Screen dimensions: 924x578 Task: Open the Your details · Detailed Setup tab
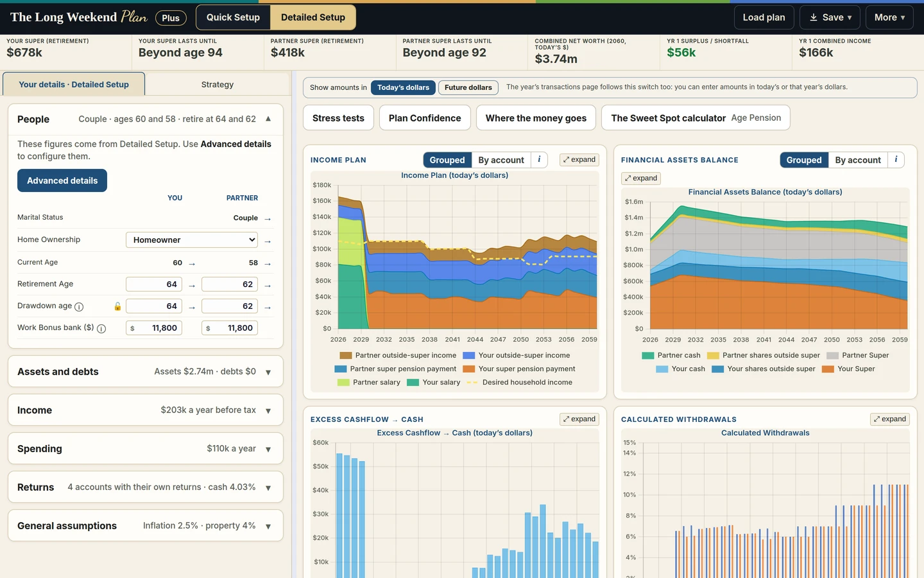(x=74, y=85)
